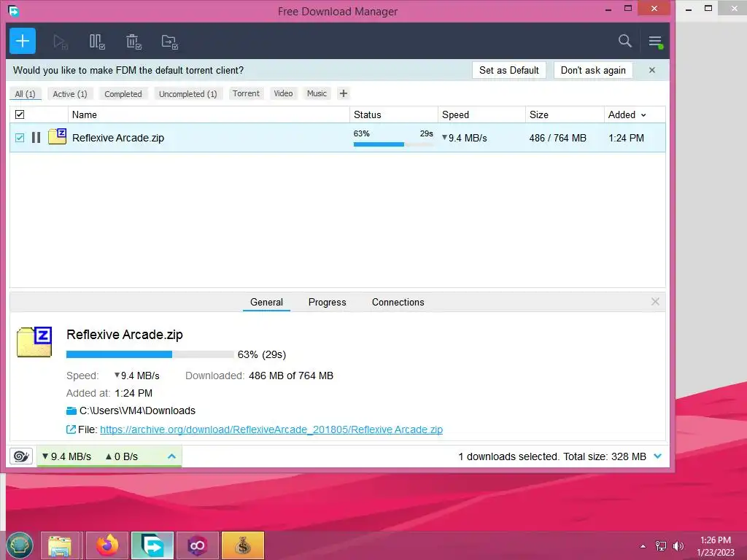Delete selected downloads trash icon

[134, 42]
